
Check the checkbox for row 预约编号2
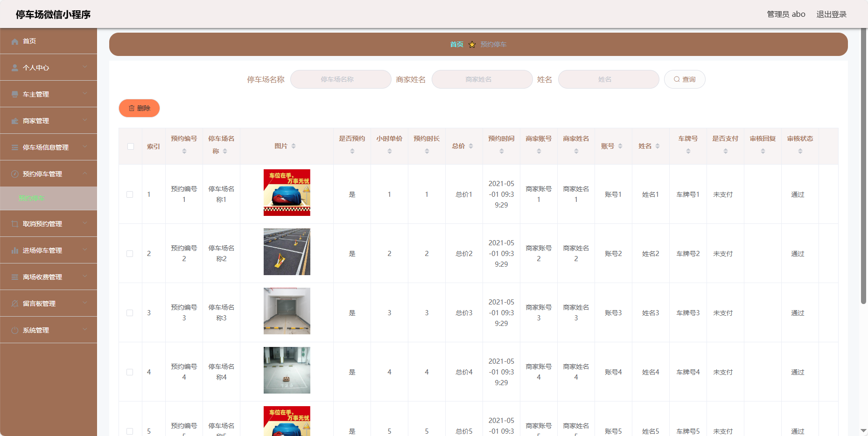point(130,254)
